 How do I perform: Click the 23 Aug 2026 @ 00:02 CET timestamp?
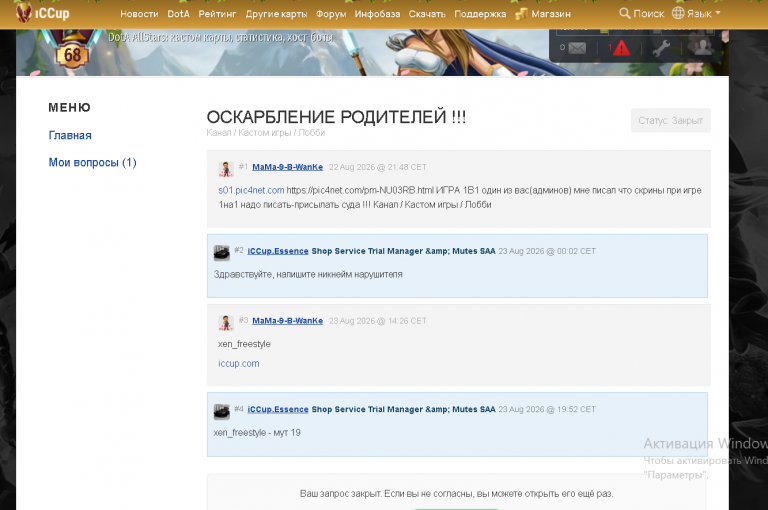(547, 251)
